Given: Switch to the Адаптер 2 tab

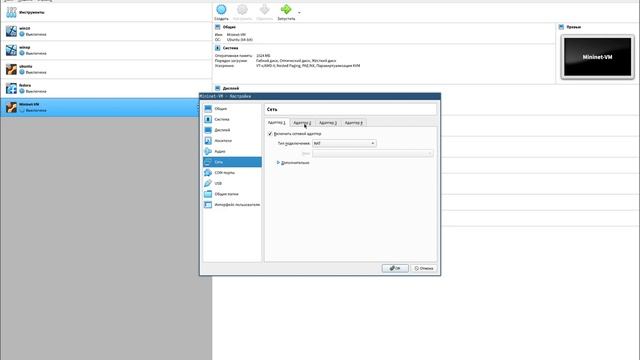Looking at the screenshot, I should [x=302, y=122].
